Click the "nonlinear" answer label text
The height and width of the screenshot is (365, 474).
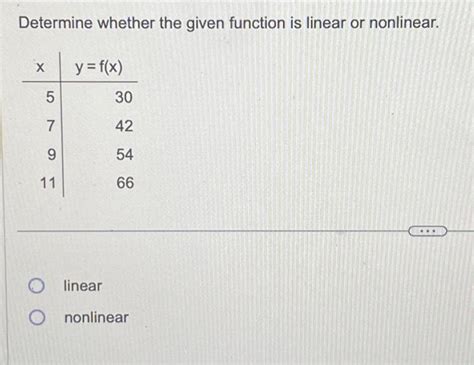[x=96, y=317]
